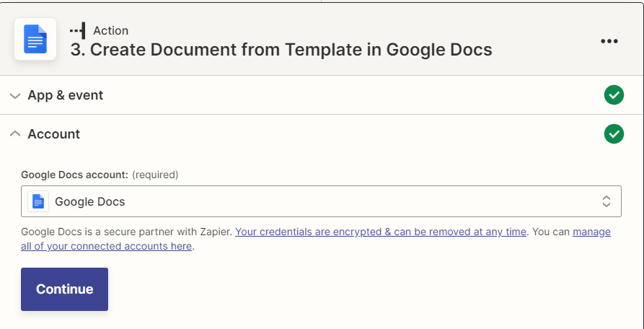The width and height of the screenshot is (644, 329).
Task: Collapse the Account section chevron
Action: pos(15,134)
